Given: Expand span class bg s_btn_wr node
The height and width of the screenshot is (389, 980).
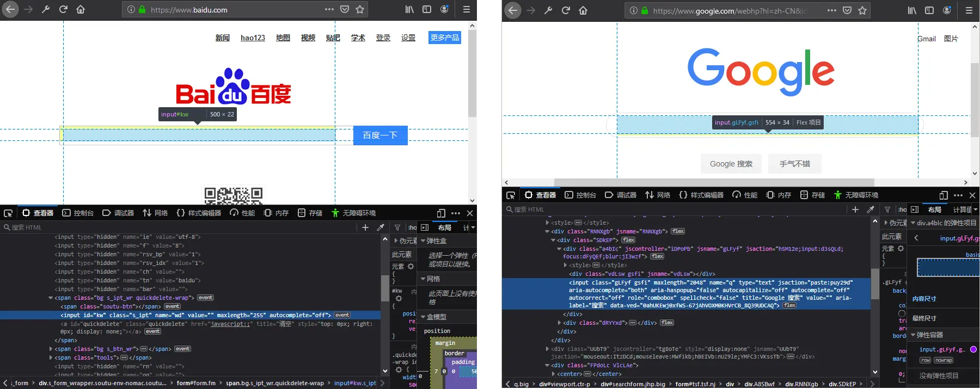Looking at the screenshot, I should coord(51,349).
